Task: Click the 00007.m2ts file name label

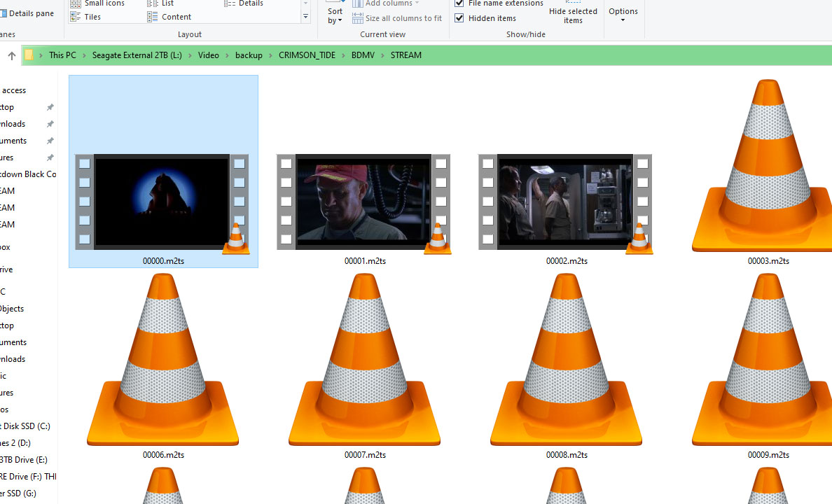Action: coord(365,455)
